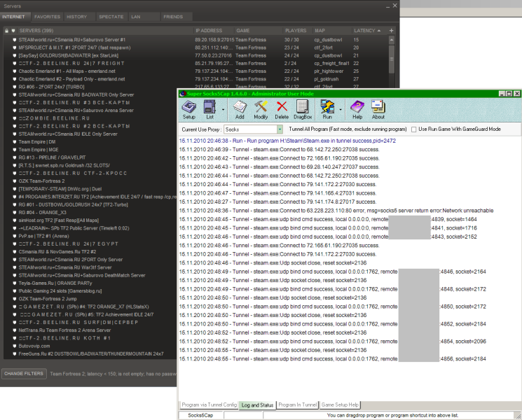This screenshot has height=420, width=522.
Task: Open the Program In Tunnel tab
Action: [x=297, y=405]
